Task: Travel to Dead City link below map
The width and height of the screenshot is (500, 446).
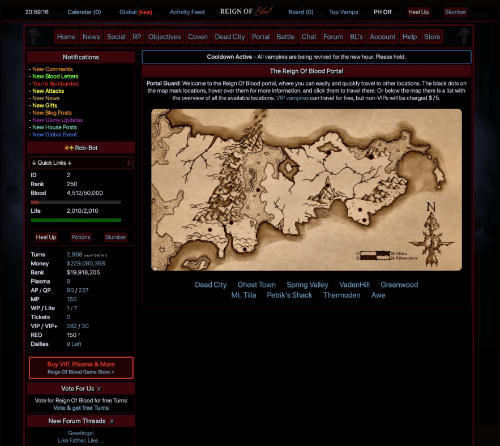Action: tap(210, 285)
